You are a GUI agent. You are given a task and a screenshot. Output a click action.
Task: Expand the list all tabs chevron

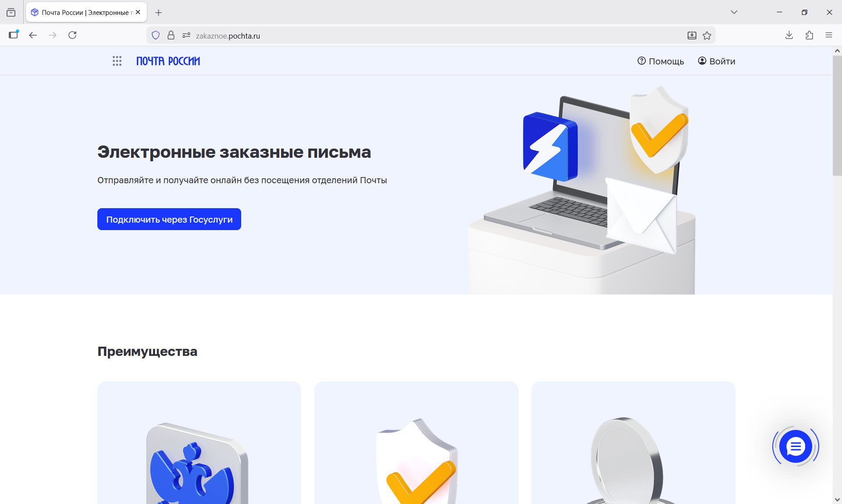pyautogui.click(x=734, y=12)
